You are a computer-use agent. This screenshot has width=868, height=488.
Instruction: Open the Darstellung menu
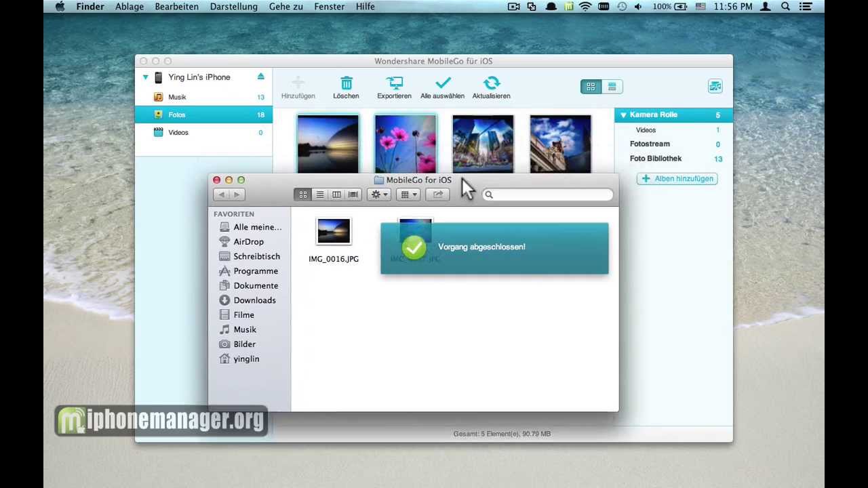click(x=234, y=7)
